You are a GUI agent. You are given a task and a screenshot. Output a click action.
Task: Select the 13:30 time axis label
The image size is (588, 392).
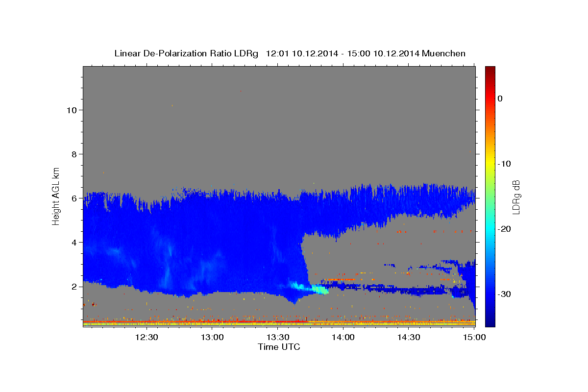tap(278, 337)
